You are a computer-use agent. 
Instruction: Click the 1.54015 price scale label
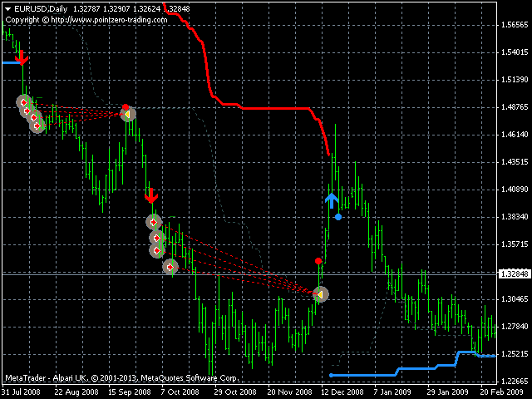515,52
